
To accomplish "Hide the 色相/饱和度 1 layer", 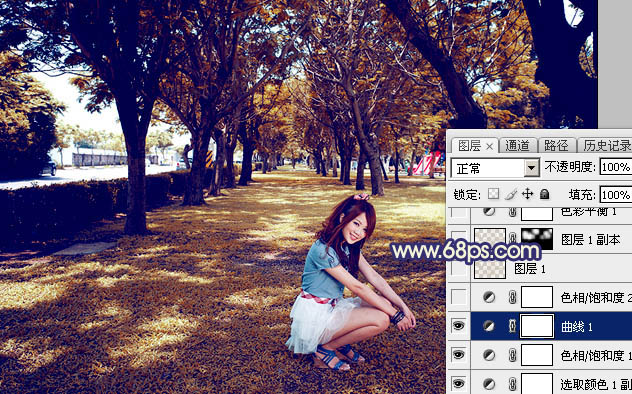I will (x=458, y=355).
